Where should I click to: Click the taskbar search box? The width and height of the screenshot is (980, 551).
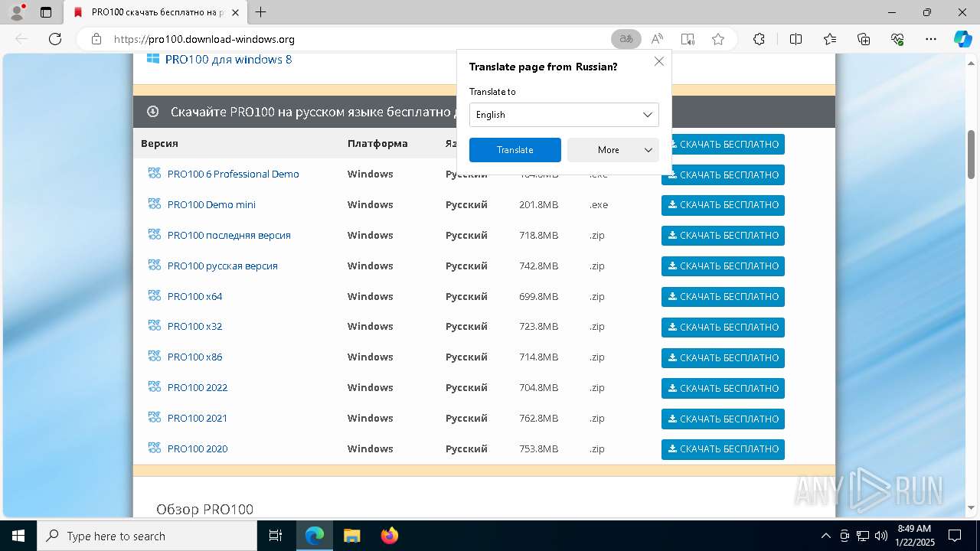[147, 536]
